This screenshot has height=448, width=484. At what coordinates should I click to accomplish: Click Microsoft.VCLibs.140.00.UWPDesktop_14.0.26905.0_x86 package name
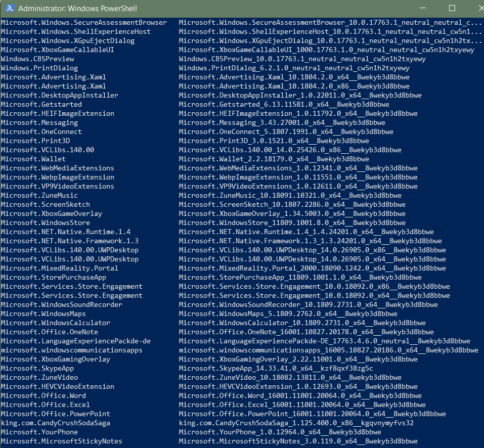click(313, 250)
